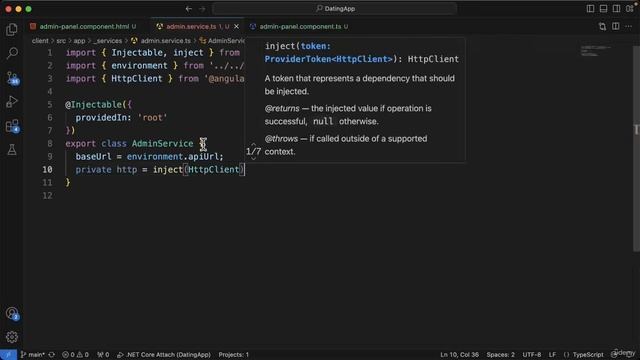Switch to admin-panel.component.html tab
The height and width of the screenshot is (360, 640).
(83, 27)
